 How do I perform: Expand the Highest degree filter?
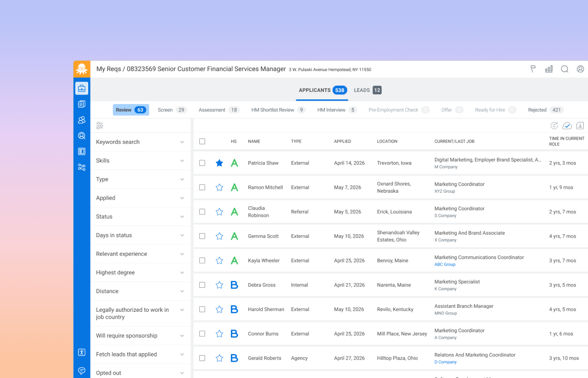(140, 272)
